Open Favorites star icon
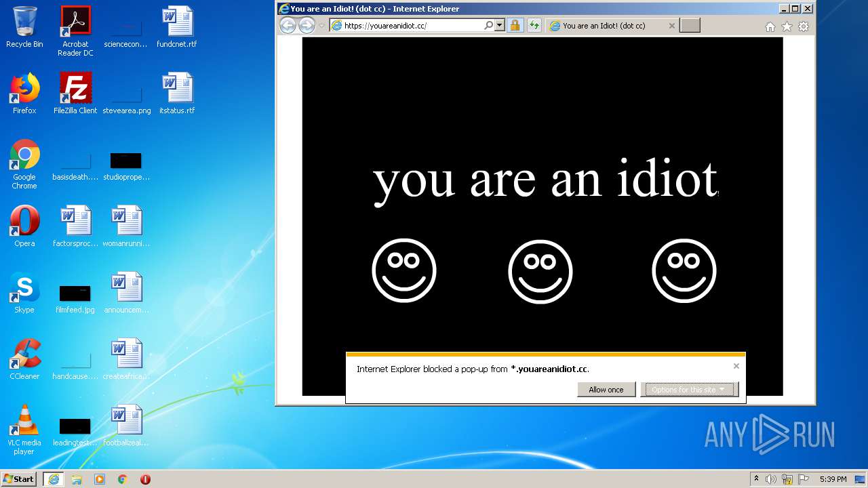This screenshot has height=488, width=868. (x=787, y=26)
